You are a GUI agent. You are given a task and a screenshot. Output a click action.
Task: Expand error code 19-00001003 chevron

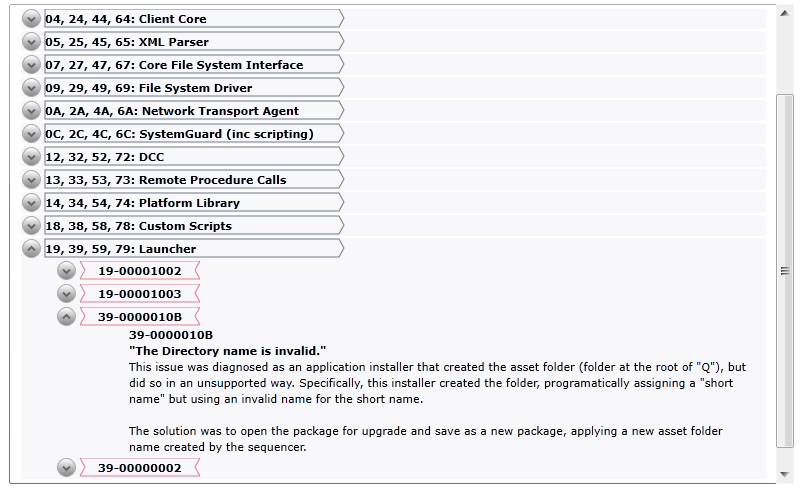click(x=66, y=294)
